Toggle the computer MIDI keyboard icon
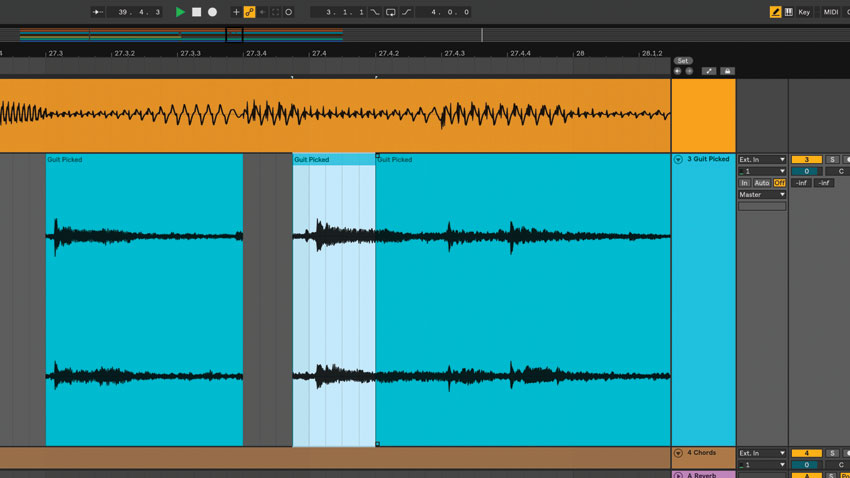Image resolution: width=850 pixels, height=478 pixels. pos(789,12)
